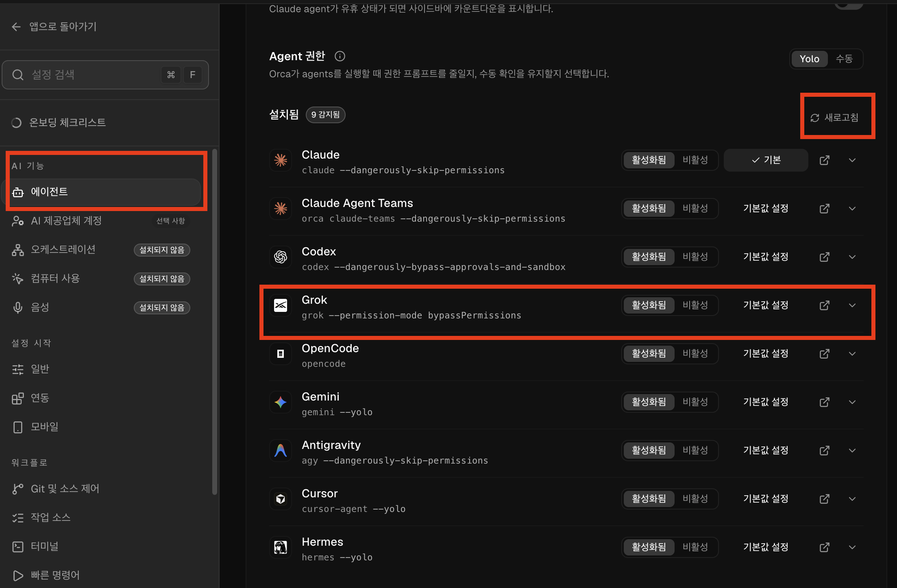Select Yolo permission mode
Screen dimensions: 897x588
tap(809, 59)
